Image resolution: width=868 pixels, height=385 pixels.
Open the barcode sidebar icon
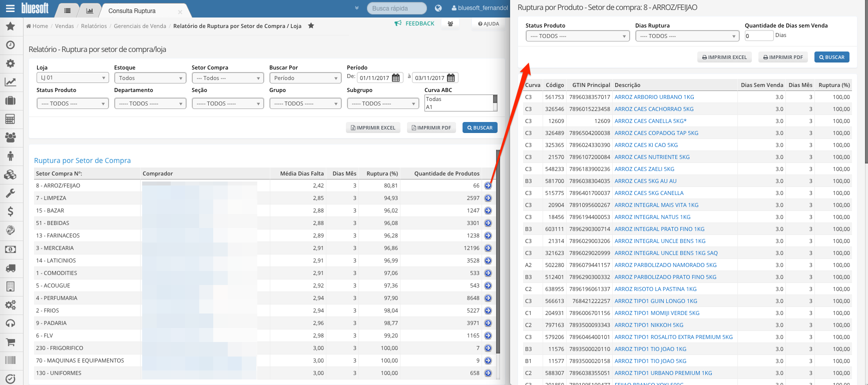click(x=11, y=360)
